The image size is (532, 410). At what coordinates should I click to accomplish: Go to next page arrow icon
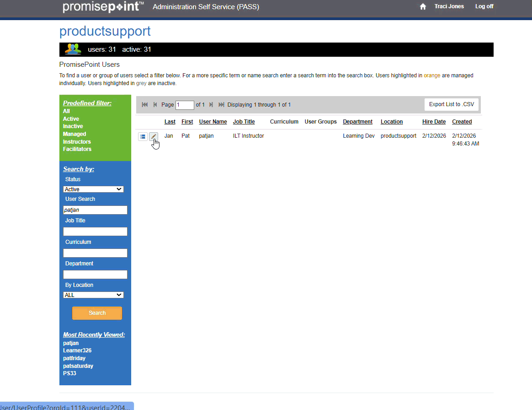point(211,105)
